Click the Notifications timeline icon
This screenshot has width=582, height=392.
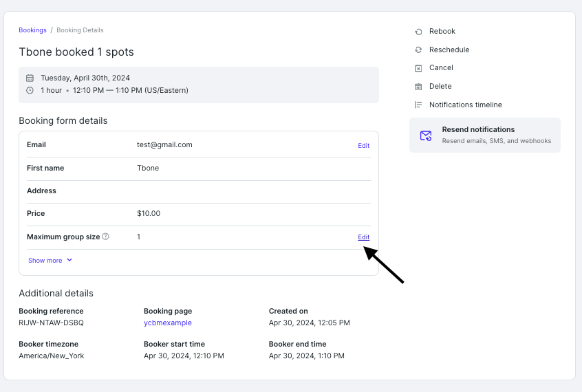pyautogui.click(x=418, y=105)
